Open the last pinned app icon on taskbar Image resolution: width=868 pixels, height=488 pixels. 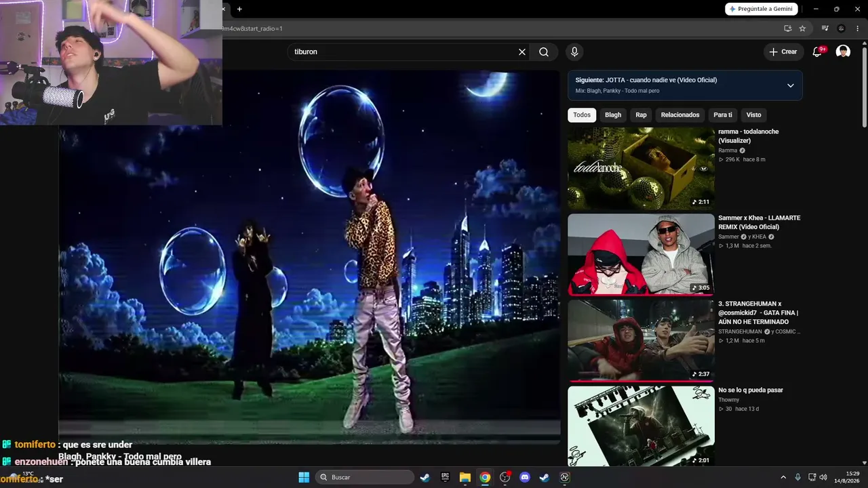pos(564,477)
